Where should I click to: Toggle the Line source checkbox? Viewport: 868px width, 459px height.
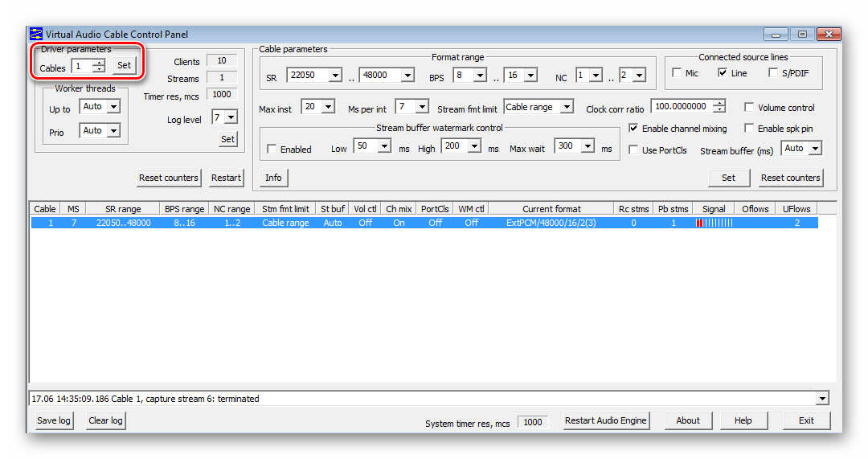tap(723, 73)
